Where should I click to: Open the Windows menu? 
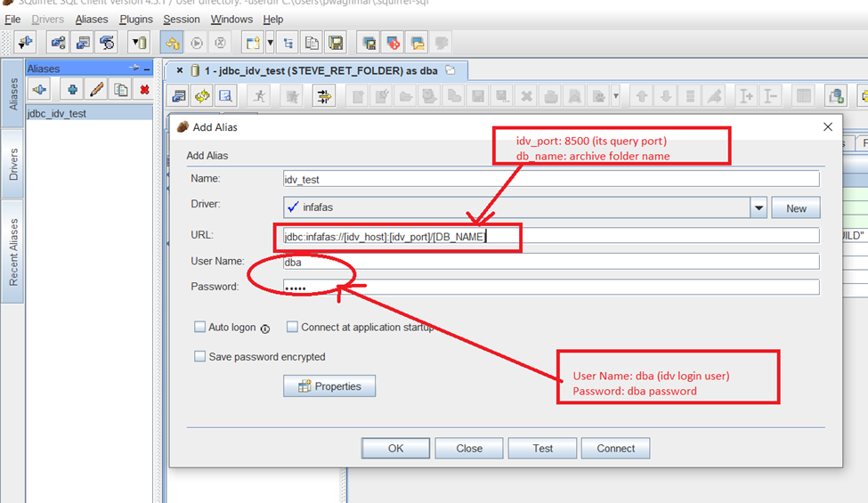click(231, 20)
